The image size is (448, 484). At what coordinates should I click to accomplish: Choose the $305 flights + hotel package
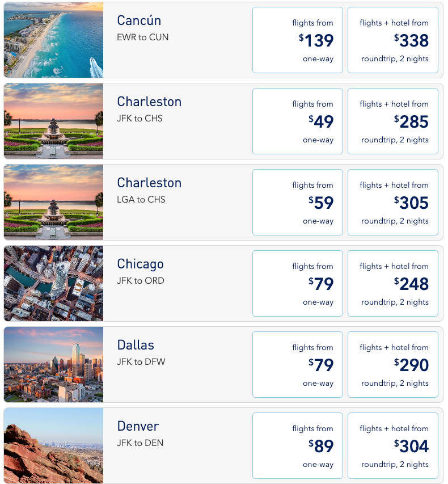click(393, 203)
